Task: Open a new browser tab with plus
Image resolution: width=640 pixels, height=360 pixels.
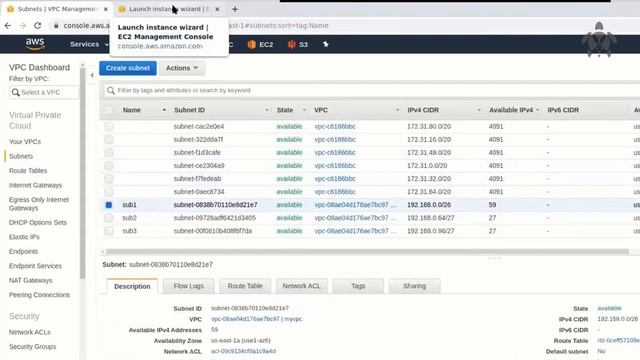Action: 235,9
